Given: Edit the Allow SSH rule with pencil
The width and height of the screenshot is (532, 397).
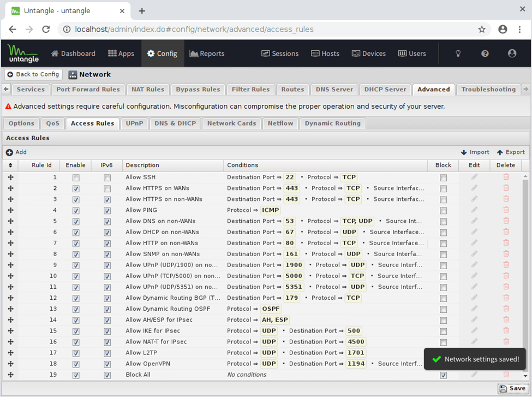Looking at the screenshot, I should point(474,177).
